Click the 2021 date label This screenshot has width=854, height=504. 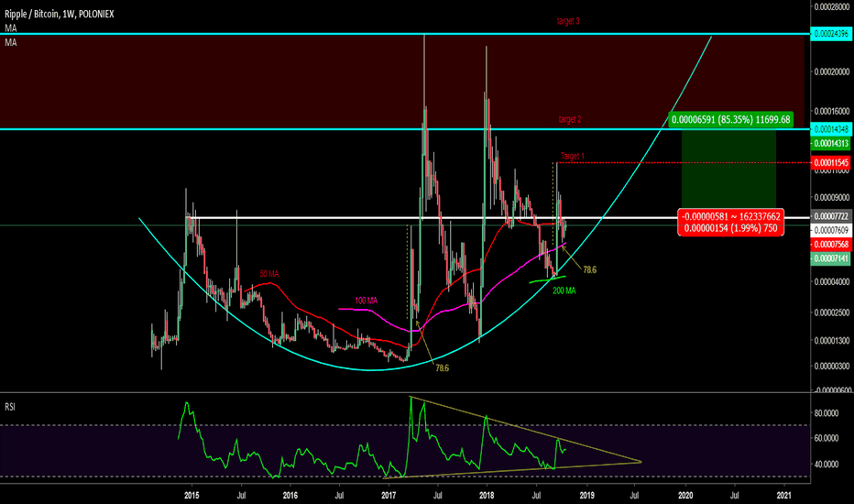tap(783, 495)
